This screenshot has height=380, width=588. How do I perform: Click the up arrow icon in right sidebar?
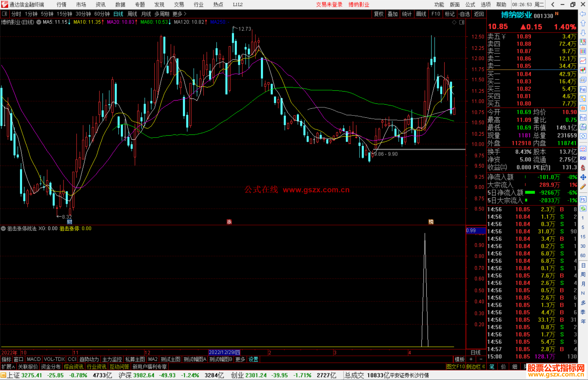click(583, 23)
